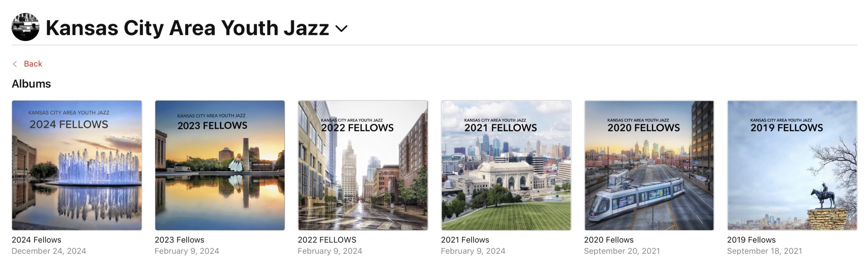Screen dimensions: 868x264
Task: Open the 2021 Fellows album artwork
Action: 506,165
